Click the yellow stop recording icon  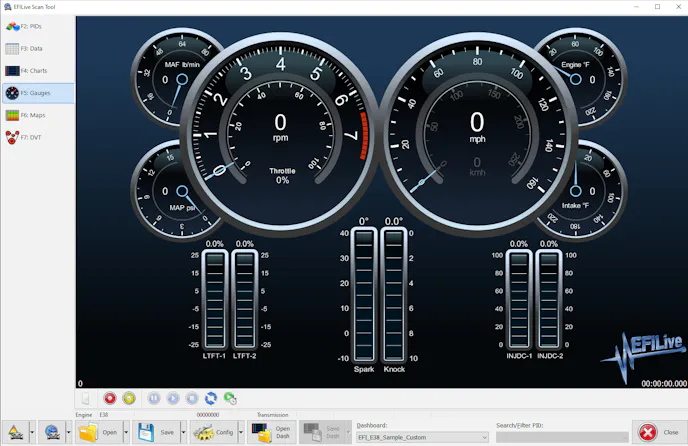(x=129, y=398)
